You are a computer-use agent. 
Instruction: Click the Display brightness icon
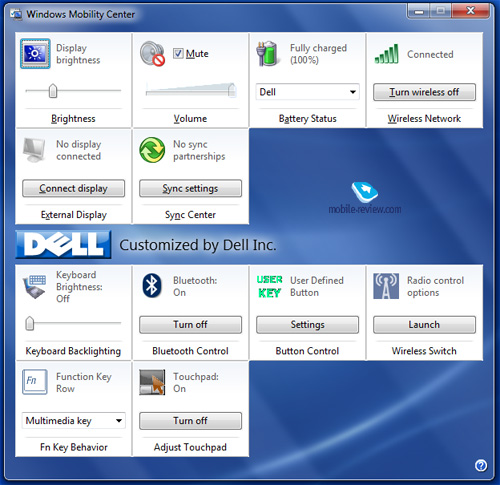tap(35, 53)
